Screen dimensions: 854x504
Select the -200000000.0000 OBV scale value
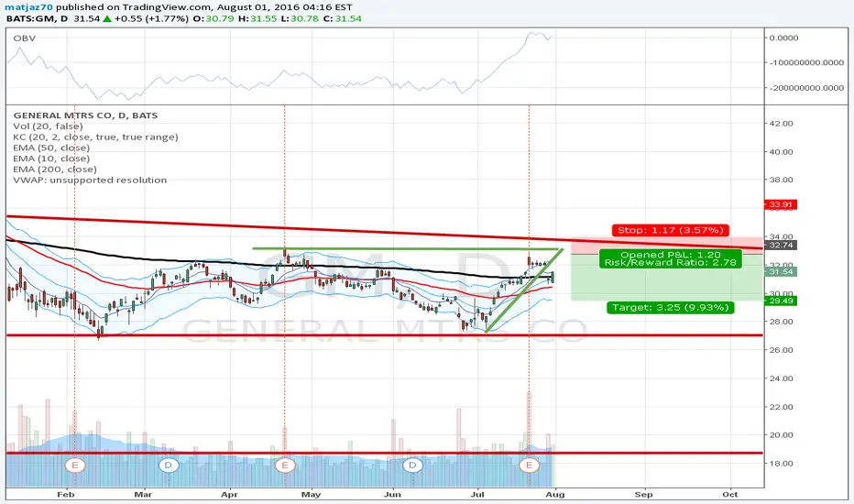806,88
